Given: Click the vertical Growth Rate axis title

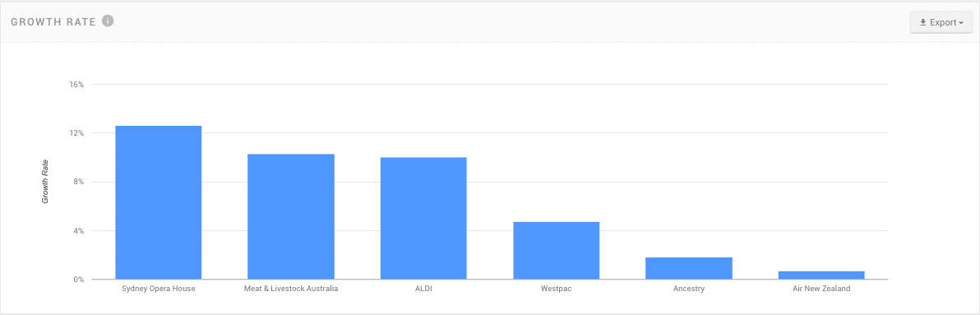Looking at the screenshot, I should (x=45, y=182).
